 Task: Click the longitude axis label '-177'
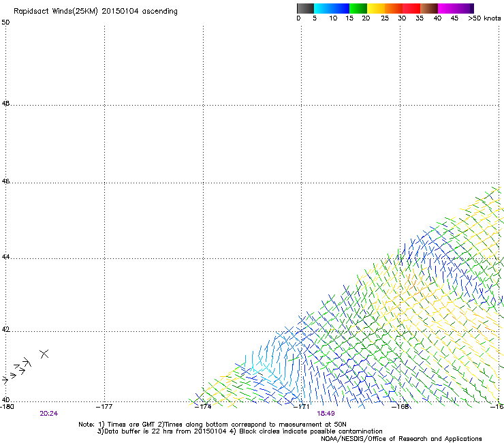coord(104,407)
